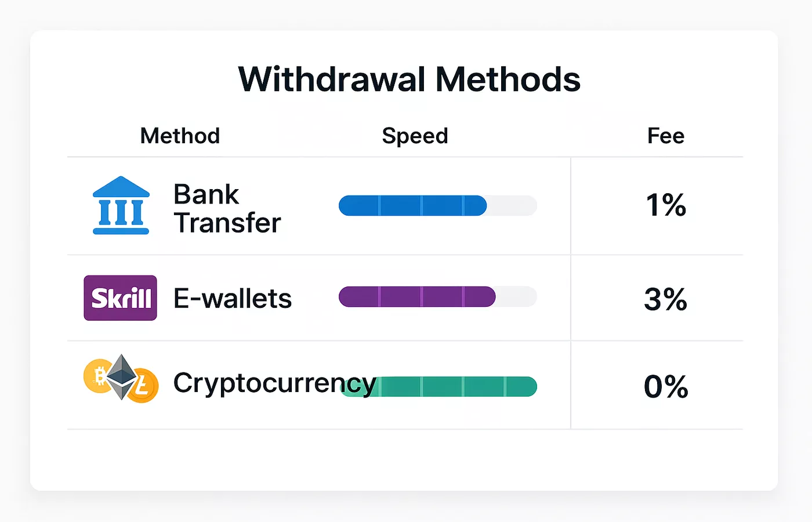The height and width of the screenshot is (522, 812).
Task: Click the purple Skrill logo
Action: coord(120,298)
